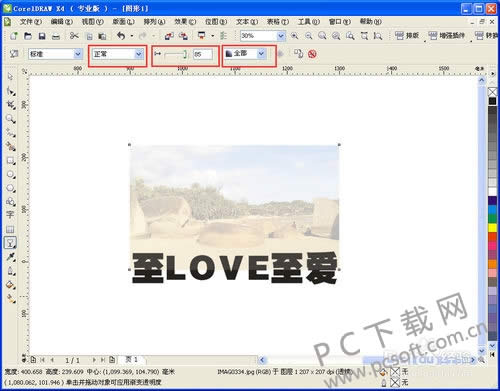Expand the Undo history dropdown arrow
Image resolution: width=500 pixels, height=391 pixels.
click(x=132, y=36)
